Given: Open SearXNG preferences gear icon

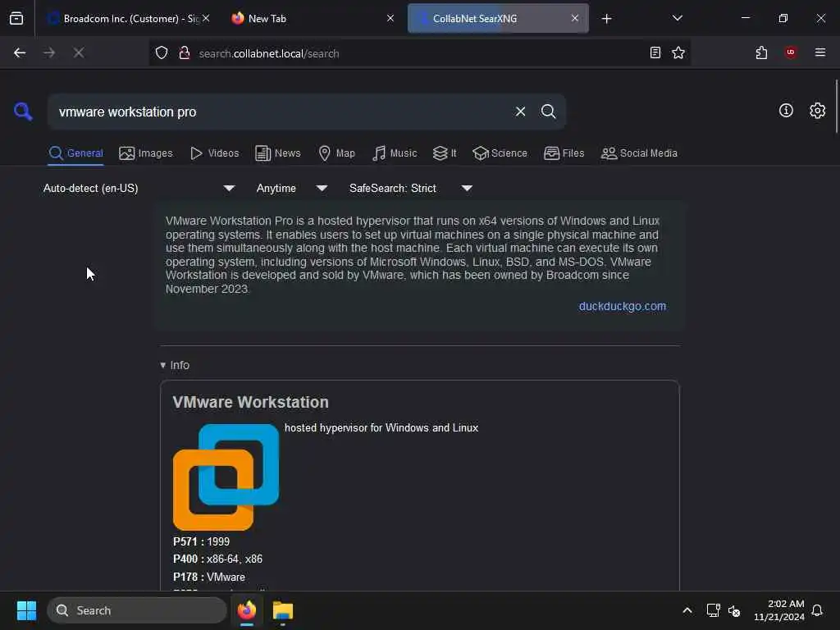Looking at the screenshot, I should [817, 111].
